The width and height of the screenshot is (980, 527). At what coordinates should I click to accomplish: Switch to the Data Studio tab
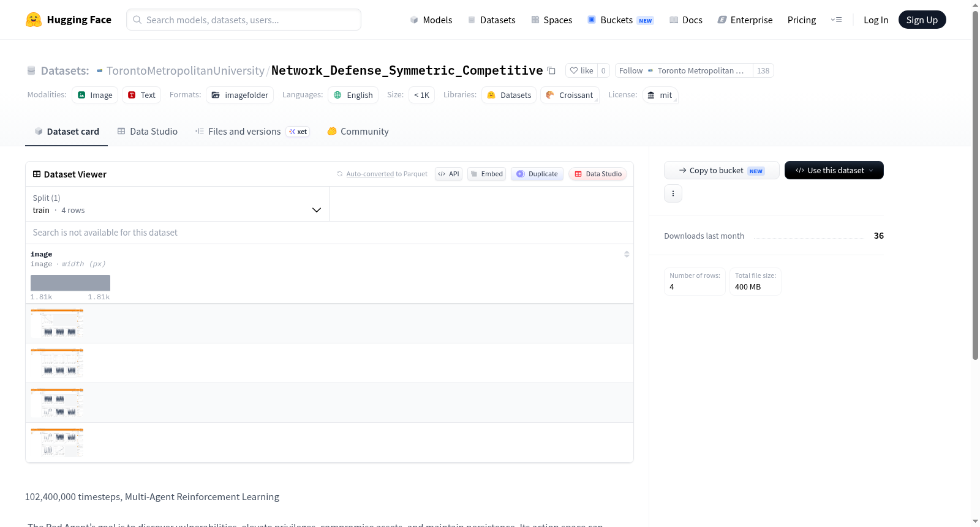147,131
